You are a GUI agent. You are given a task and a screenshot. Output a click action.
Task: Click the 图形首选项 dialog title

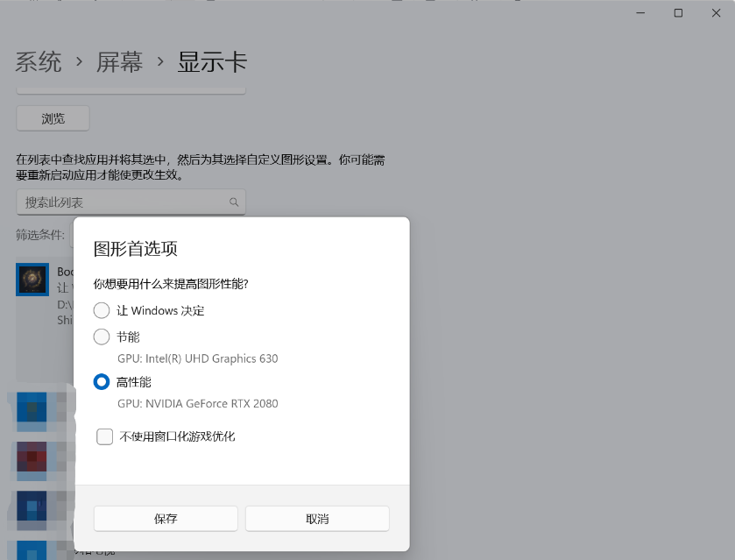click(136, 249)
